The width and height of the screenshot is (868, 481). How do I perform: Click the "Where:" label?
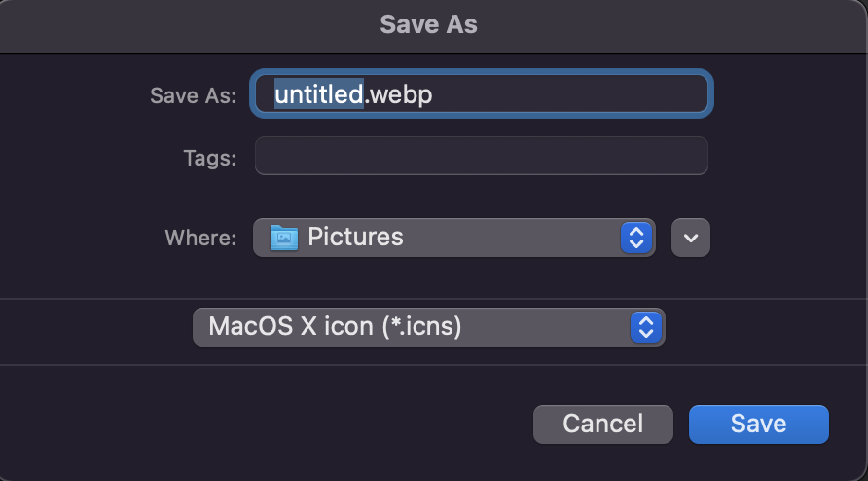200,239
